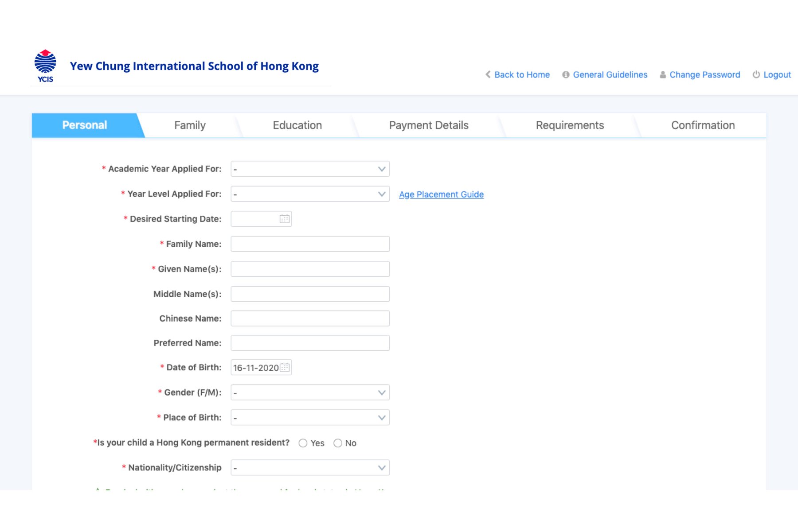Click the YCIS school logo
Image resolution: width=798 pixels, height=532 pixels.
[45, 66]
